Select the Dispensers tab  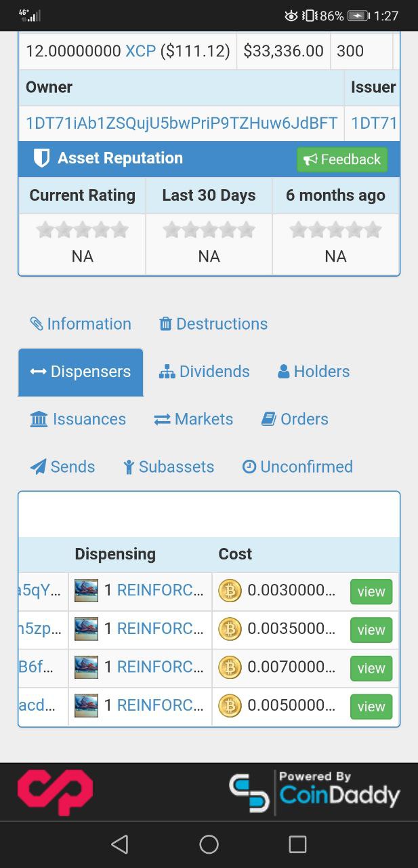coord(81,372)
